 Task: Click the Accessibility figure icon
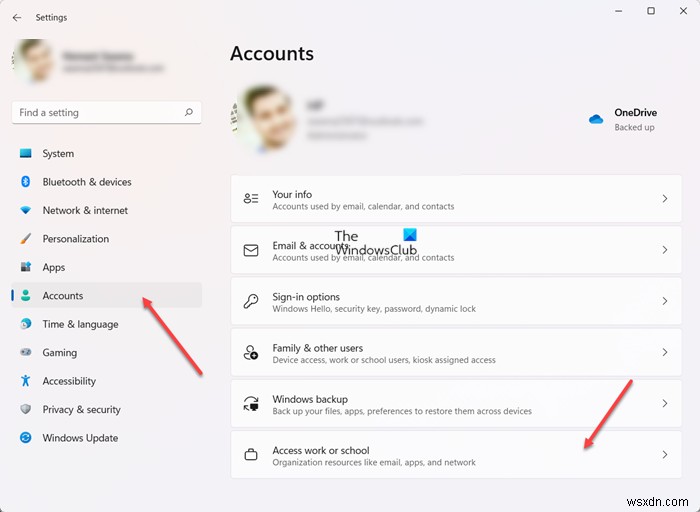pos(26,381)
